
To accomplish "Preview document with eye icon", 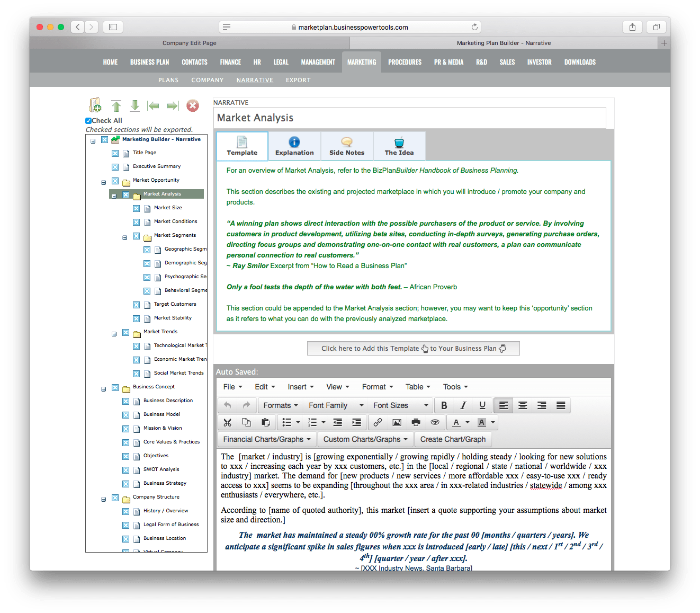I will pos(435,422).
